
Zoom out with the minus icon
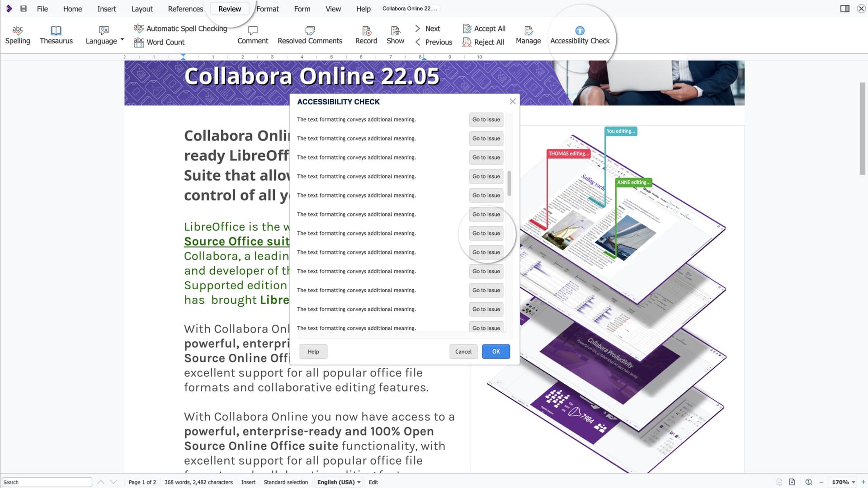click(x=821, y=482)
